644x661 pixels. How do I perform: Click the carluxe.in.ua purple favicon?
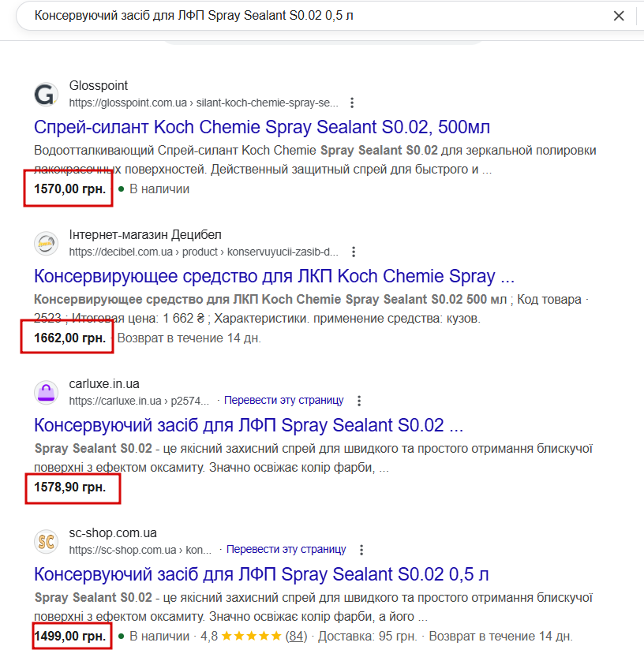point(47,392)
